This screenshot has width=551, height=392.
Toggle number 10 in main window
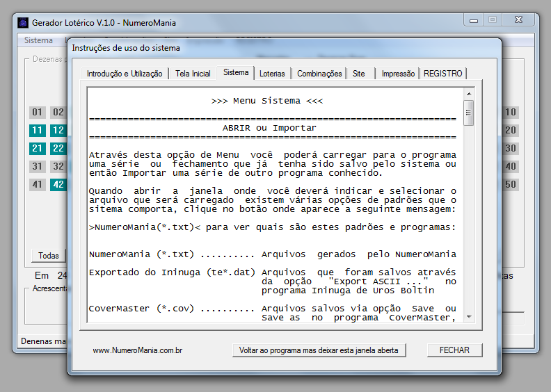pos(510,113)
